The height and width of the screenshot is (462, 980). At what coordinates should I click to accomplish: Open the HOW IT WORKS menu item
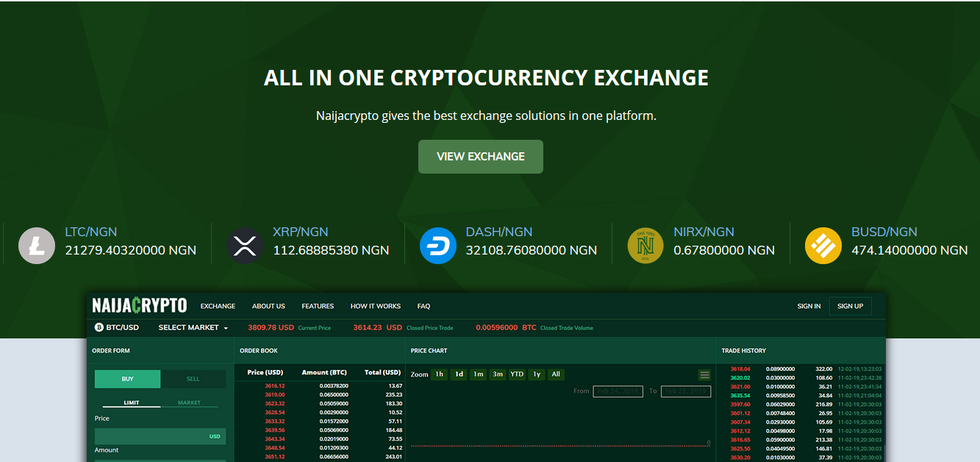(376, 306)
